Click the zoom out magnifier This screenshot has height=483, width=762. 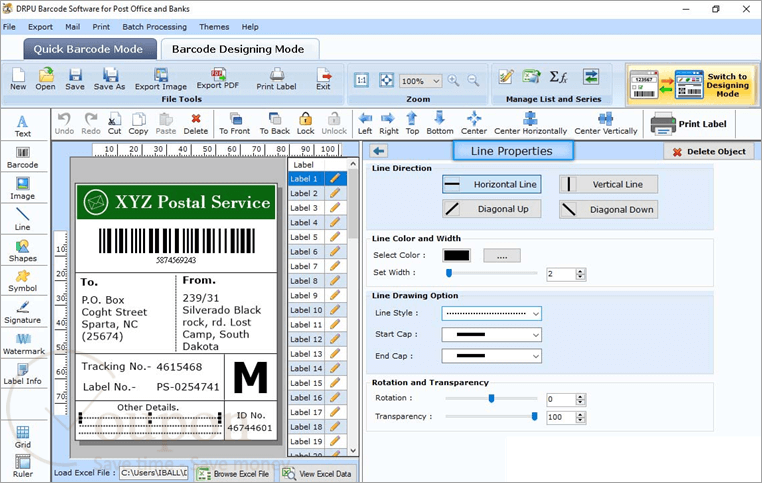click(x=473, y=80)
